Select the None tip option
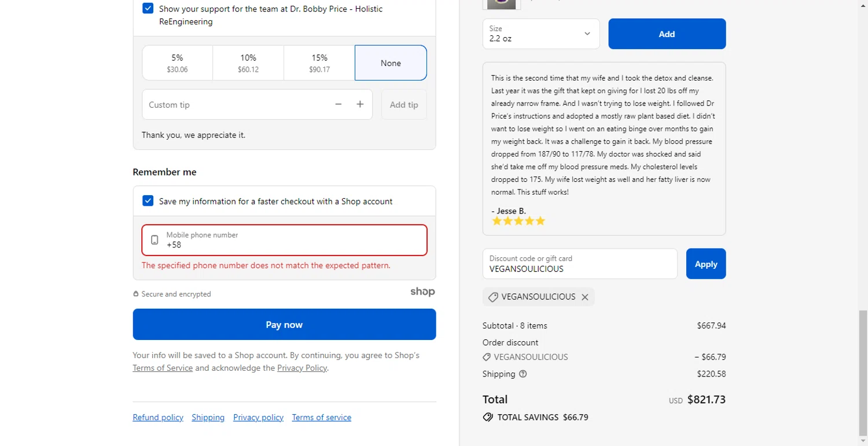Image resolution: width=868 pixels, height=446 pixels. point(391,63)
